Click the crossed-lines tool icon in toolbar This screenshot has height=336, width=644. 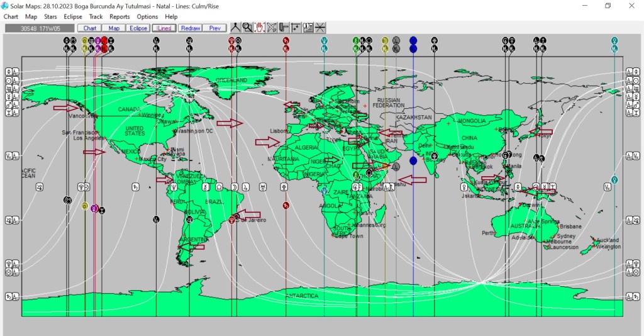(272, 28)
